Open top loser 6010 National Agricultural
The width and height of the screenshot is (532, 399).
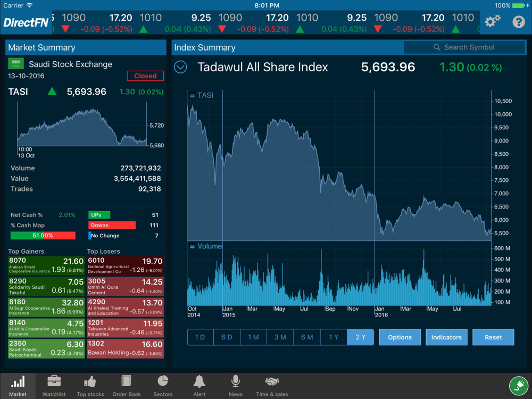coord(125,265)
